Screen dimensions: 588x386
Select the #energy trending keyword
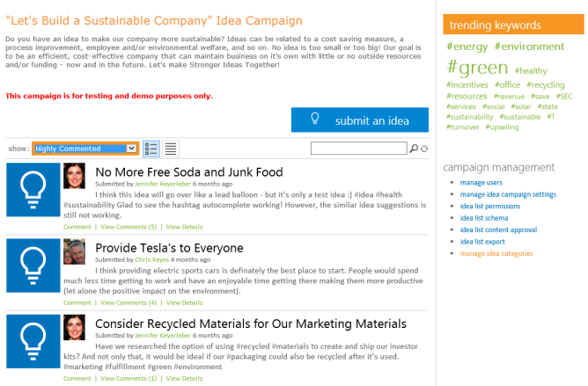click(x=467, y=47)
